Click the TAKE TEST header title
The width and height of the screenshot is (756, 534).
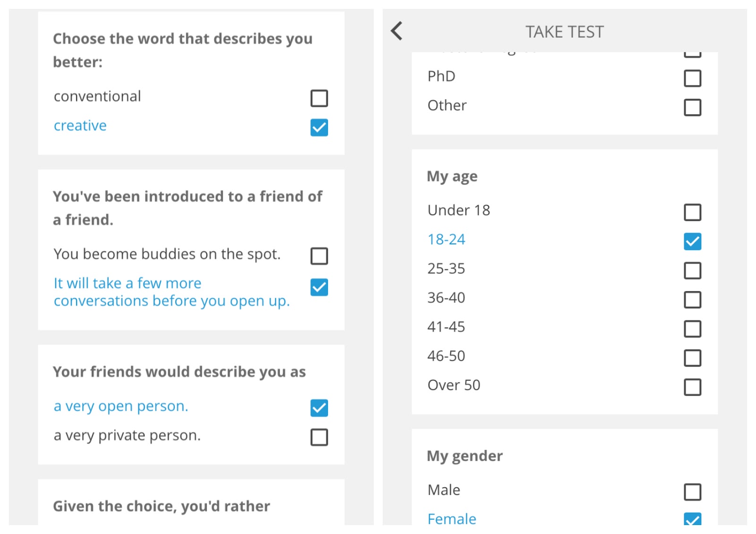[x=564, y=32]
